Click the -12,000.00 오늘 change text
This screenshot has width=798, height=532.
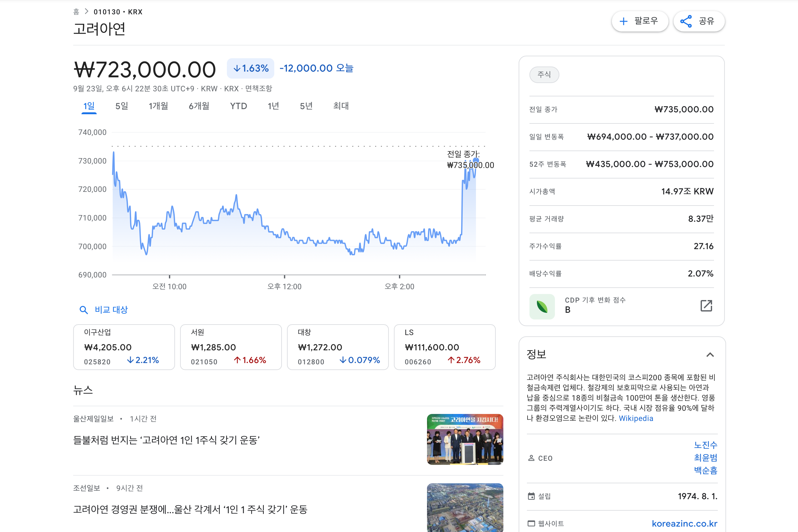coord(316,68)
